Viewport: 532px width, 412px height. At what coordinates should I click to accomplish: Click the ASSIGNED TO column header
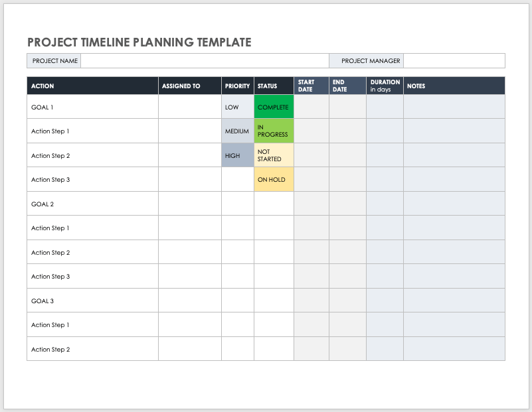[190, 86]
